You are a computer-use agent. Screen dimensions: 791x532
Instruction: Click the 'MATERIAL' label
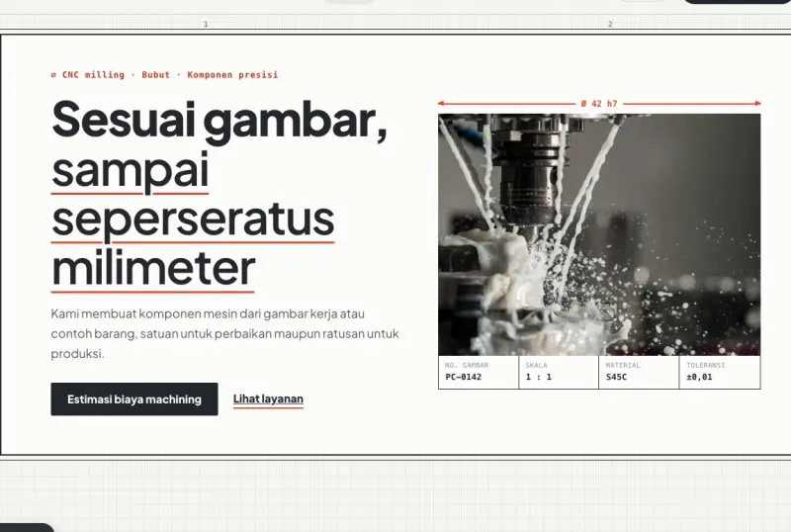point(623,365)
